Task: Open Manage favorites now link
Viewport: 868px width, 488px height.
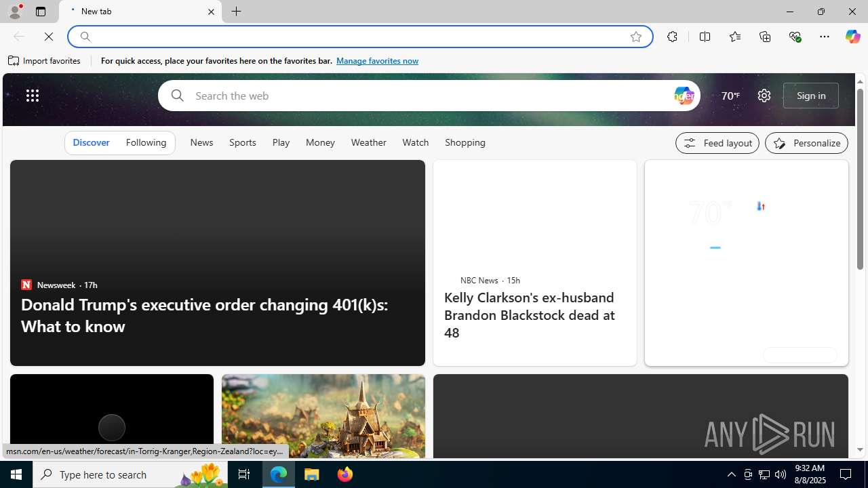Action: [x=377, y=61]
